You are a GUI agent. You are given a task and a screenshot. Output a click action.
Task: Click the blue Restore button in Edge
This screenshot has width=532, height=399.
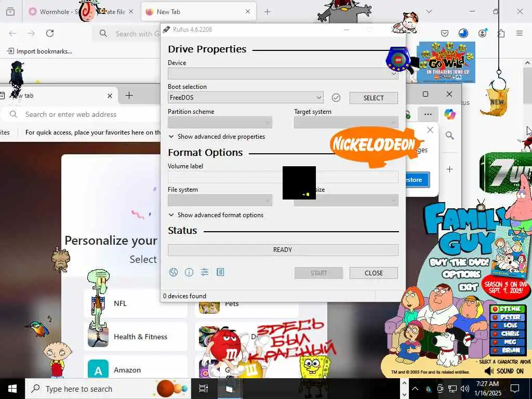tap(418, 180)
